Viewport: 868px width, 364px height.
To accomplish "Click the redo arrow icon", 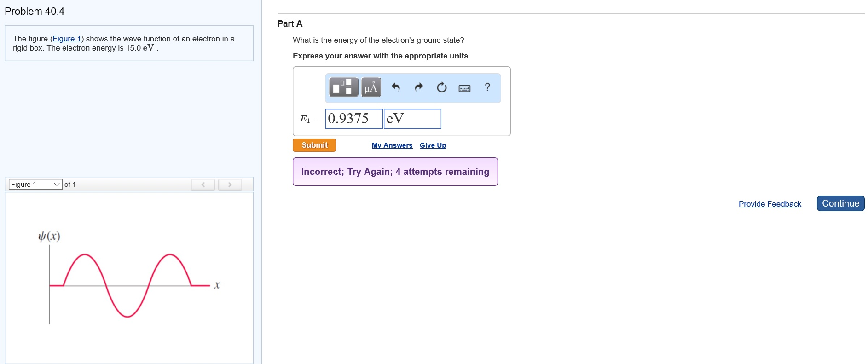I will (419, 87).
